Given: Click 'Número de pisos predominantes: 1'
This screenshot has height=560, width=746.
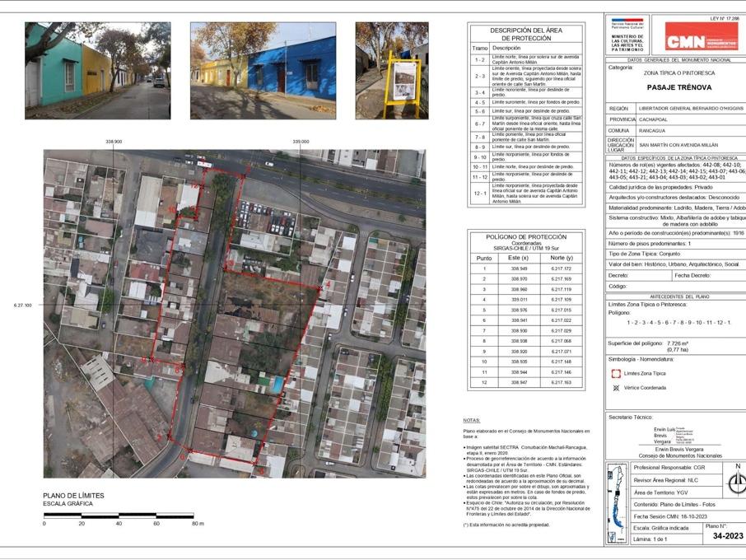Looking at the screenshot, I should [x=650, y=244].
